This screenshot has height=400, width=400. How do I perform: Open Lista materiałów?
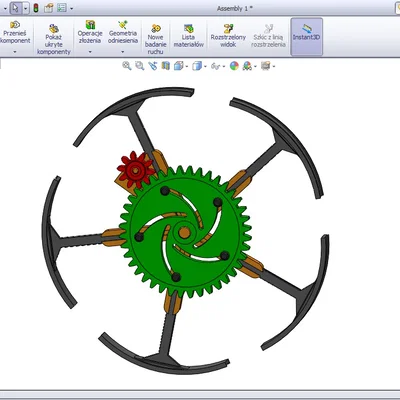coord(189,36)
